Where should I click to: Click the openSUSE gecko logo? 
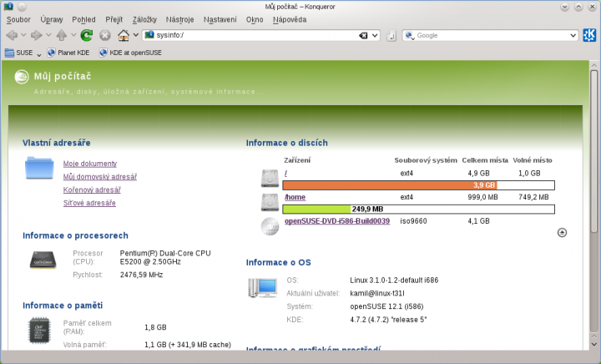pyautogui.click(x=22, y=76)
